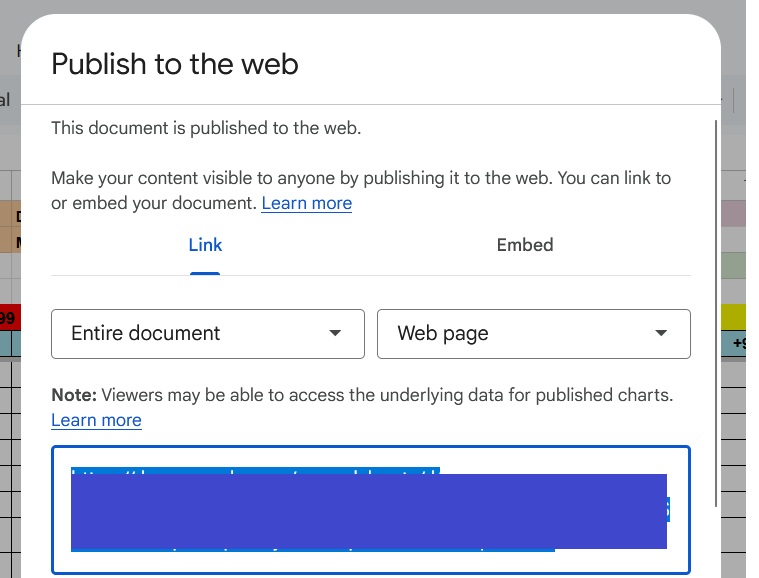The width and height of the screenshot is (759, 578).
Task: Open the Entire document dropdown
Action: (207, 334)
